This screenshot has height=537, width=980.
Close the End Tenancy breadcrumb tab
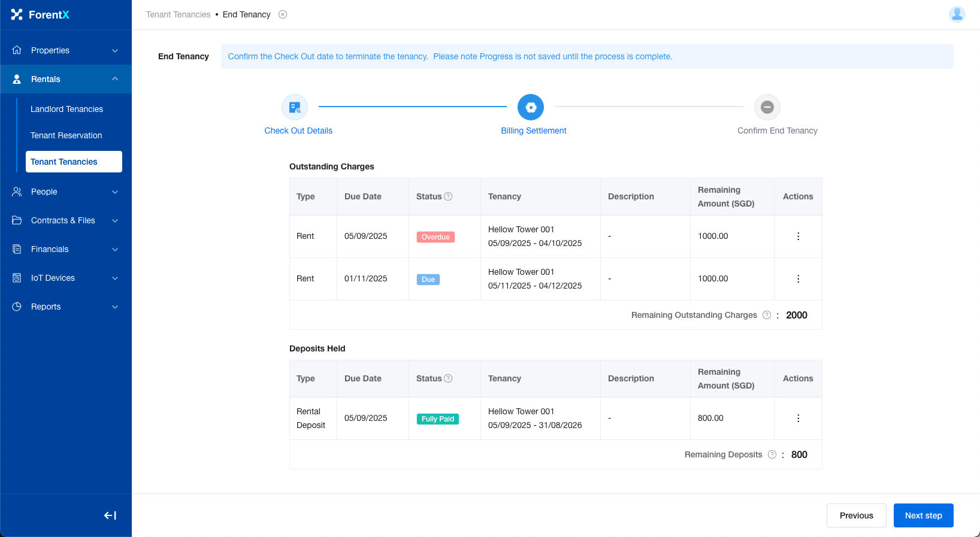tap(283, 14)
